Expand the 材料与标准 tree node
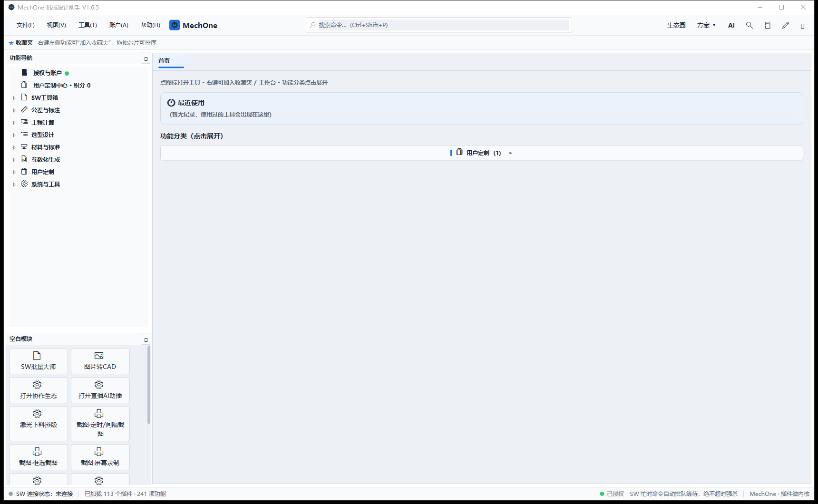This screenshot has width=818, height=504. [x=14, y=147]
